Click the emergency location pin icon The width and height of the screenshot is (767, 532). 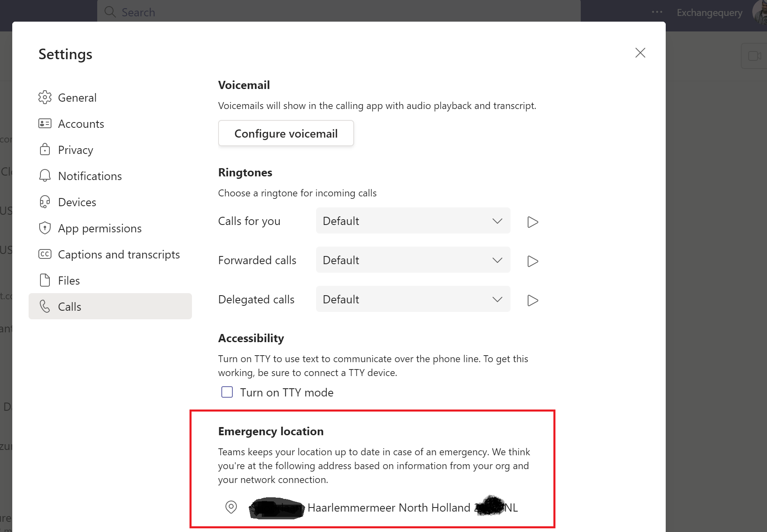[231, 507]
